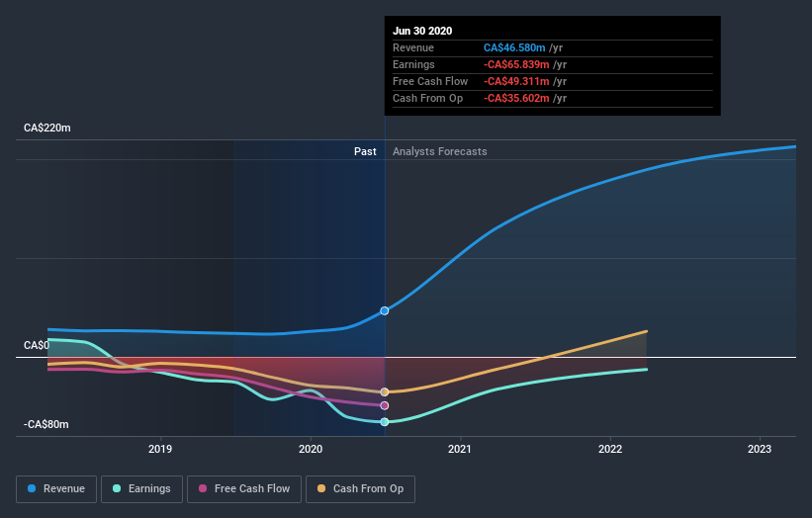The width and height of the screenshot is (812, 518).
Task: Toggle the Cash From Op legend button
Action: [x=360, y=489]
